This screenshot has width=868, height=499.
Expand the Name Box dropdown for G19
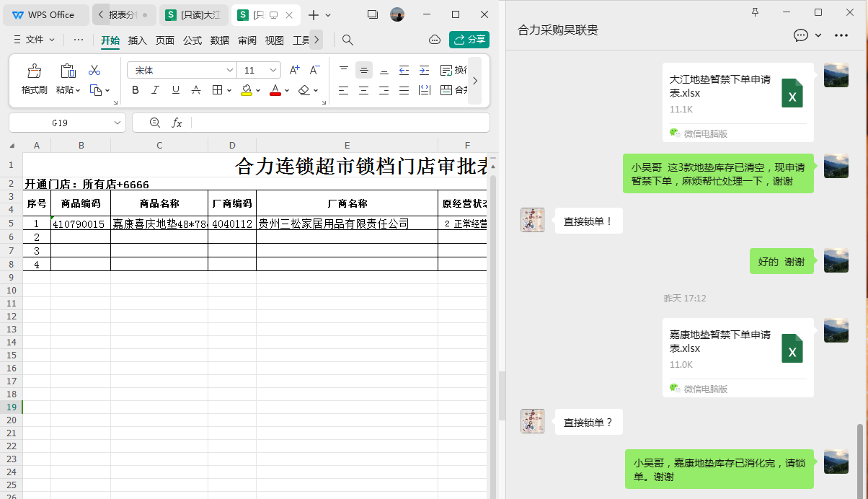pyautogui.click(x=118, y=123)
